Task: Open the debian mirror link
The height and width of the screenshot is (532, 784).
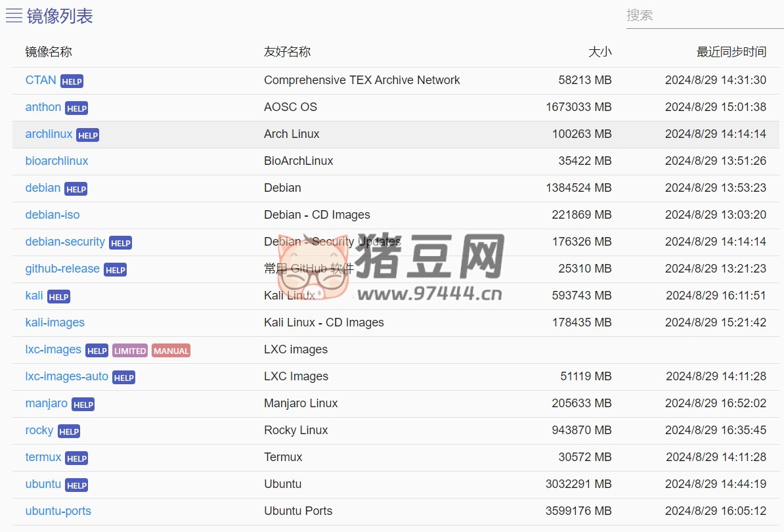Action: point(43,188)
